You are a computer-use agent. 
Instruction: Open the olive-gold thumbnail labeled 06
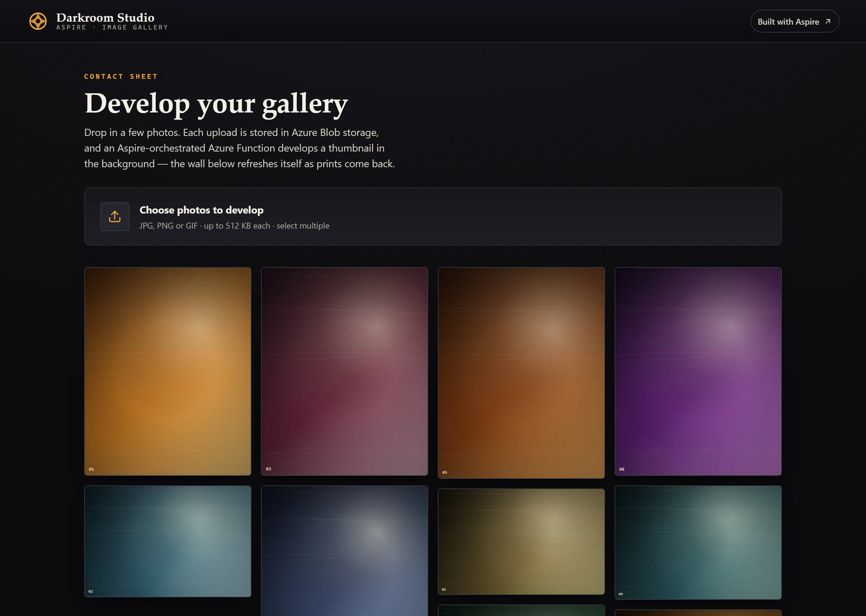(521, 542)
